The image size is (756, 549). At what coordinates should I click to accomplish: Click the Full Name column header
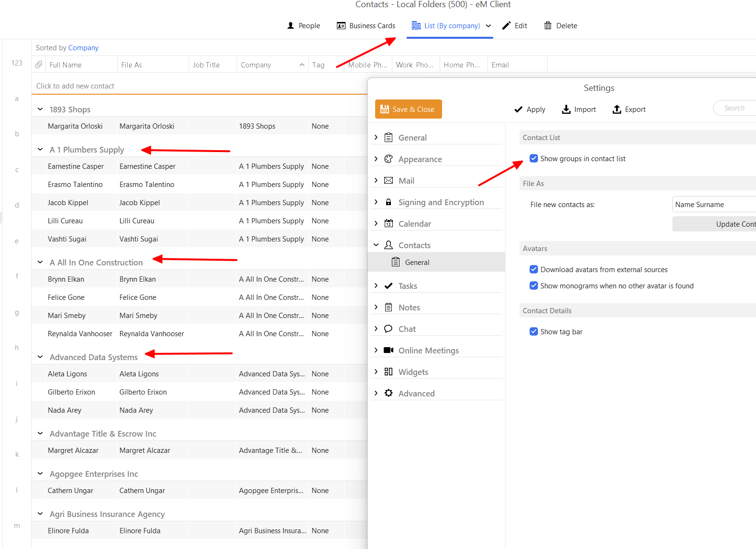(x=81, y=65)
